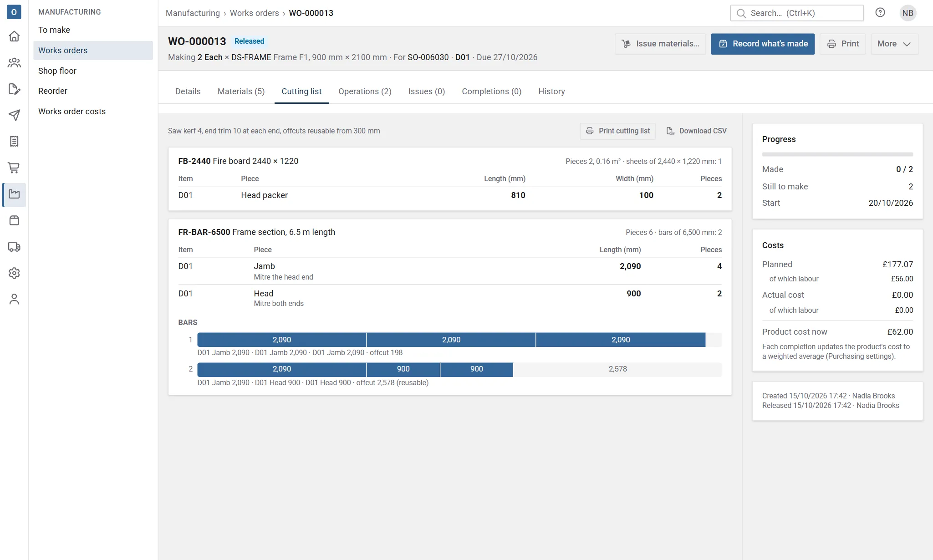The height and width of the screenshot is (560, 933).
Task: Switch to the Materials (5) tab
Action: coord(241,92)
